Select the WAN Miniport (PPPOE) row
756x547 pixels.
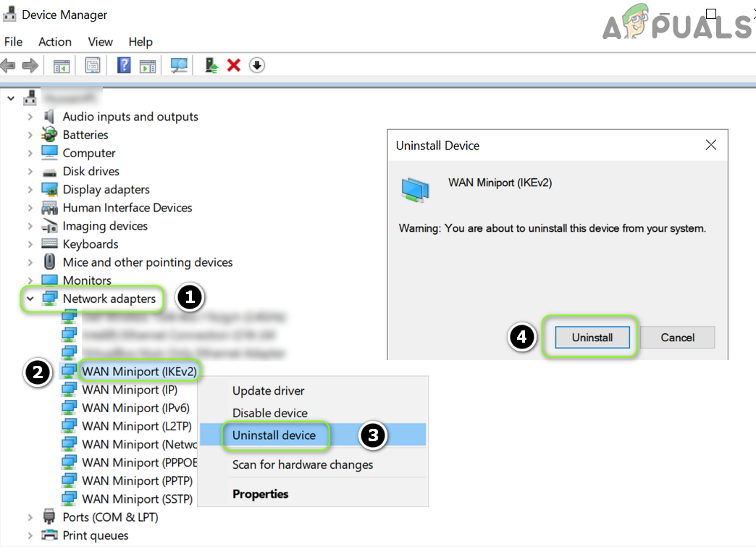click(x=139, y=462)
